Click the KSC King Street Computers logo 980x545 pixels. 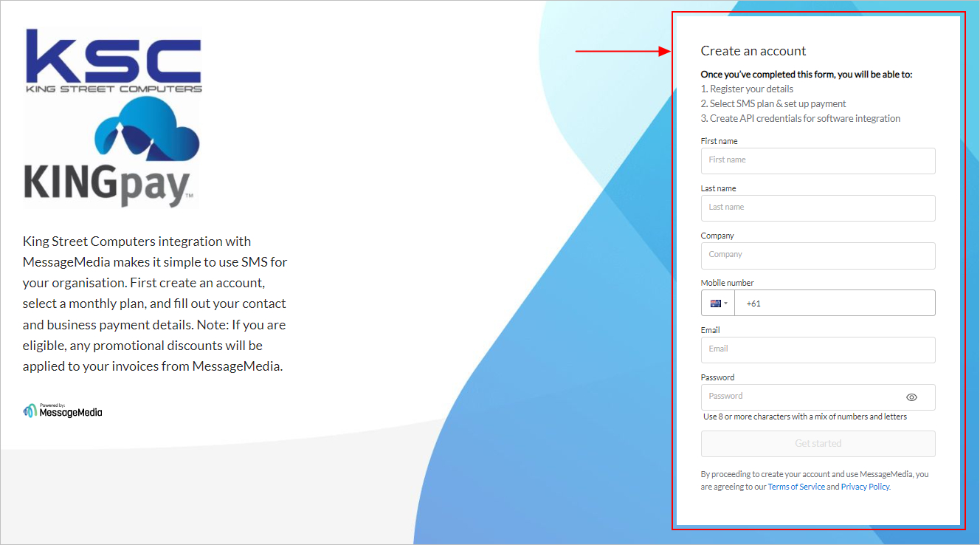(x=113, y=61)
